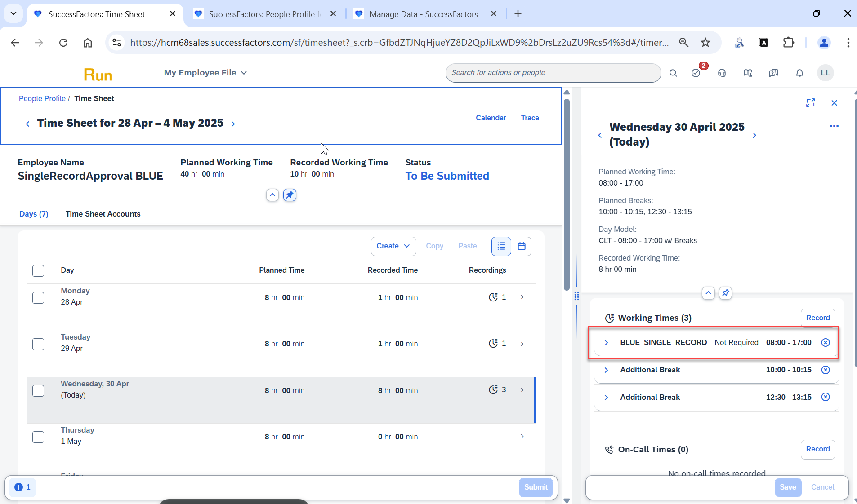Check the Thursday 1 May checkbox
The width and height of the screenshot is (857, 504).
point(38,437)
